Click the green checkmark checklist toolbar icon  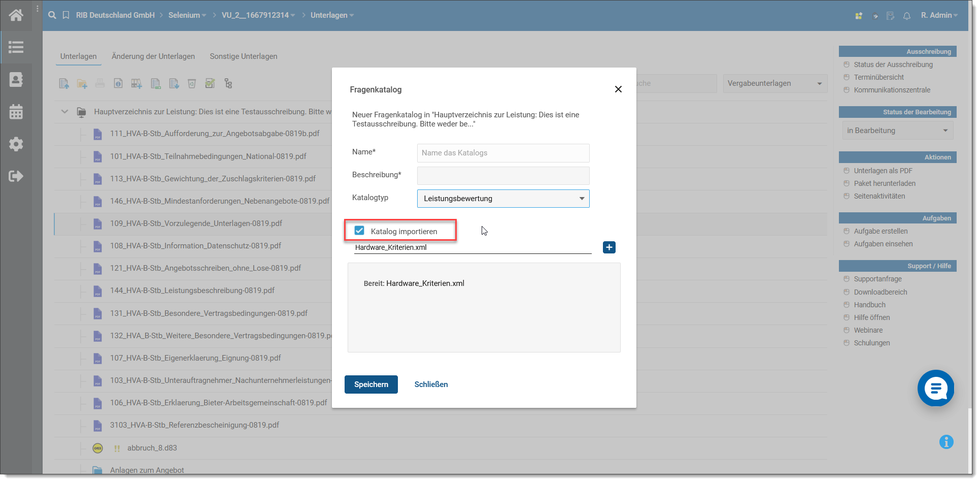click(210, 83)
